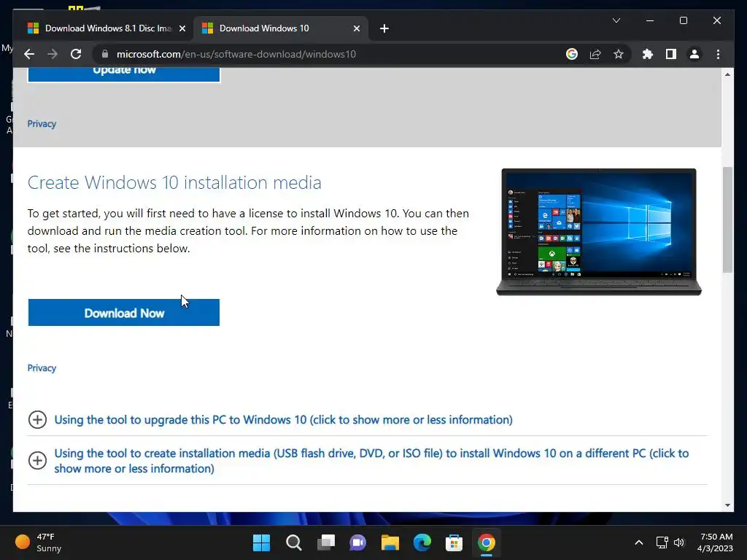Expand upgrade this PC section plus icon
The height and width of the screenshot is (560, 747).
coord(37,419)
